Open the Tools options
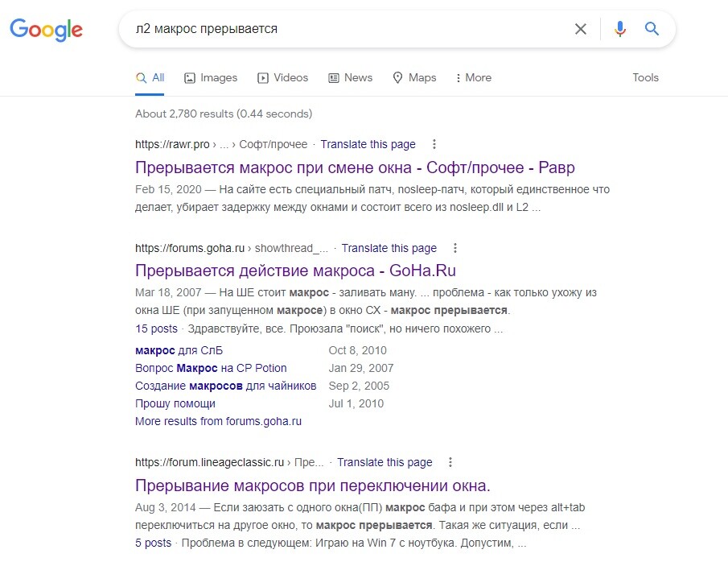728x566 pixels. point(645,77)
